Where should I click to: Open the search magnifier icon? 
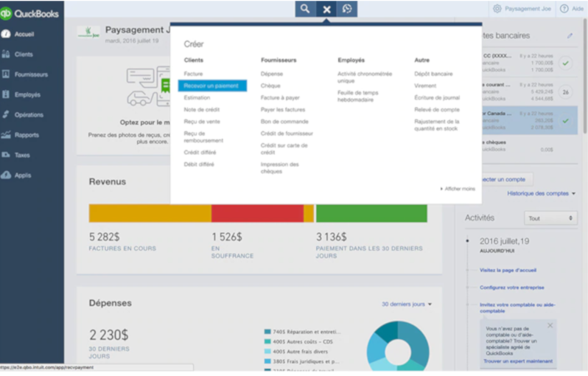tap(305, 9)
